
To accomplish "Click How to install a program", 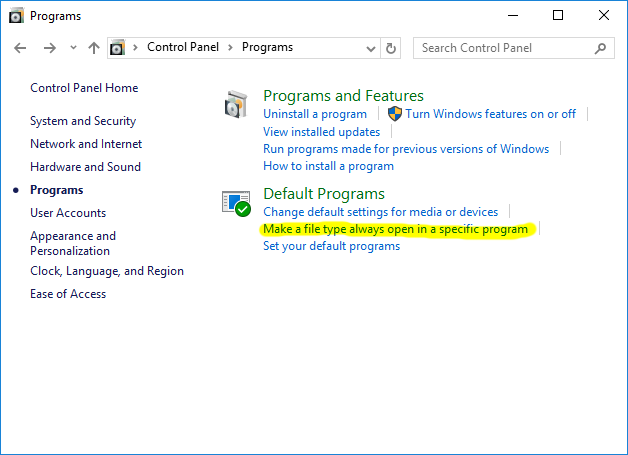I will [328, 166].
